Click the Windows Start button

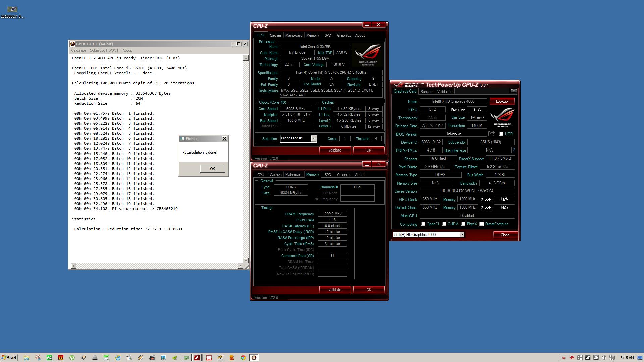9,358
